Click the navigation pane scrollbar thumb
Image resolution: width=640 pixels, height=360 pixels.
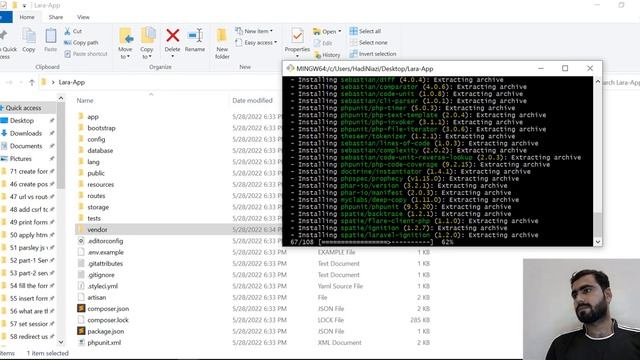pyautogui.click(x=61, y=145)
